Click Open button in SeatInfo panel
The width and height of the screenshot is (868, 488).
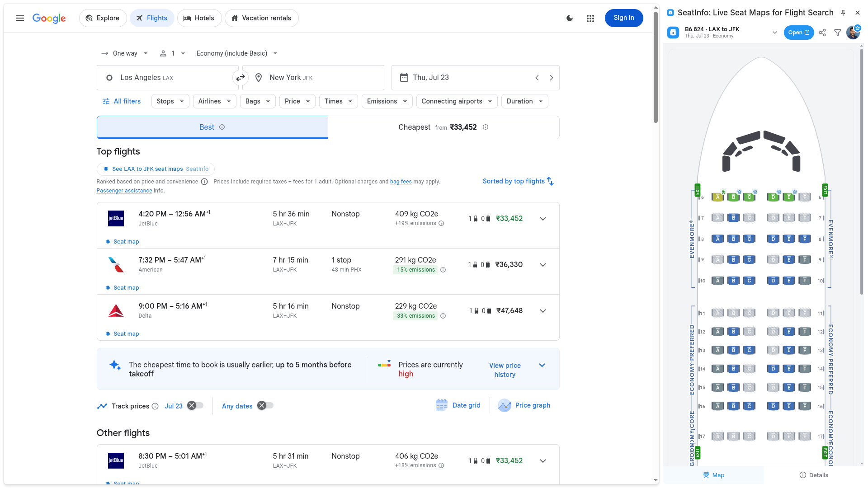pos(799,33)
